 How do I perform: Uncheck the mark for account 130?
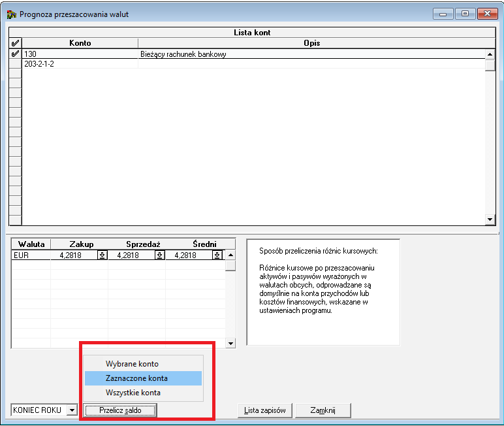point(15,54)
